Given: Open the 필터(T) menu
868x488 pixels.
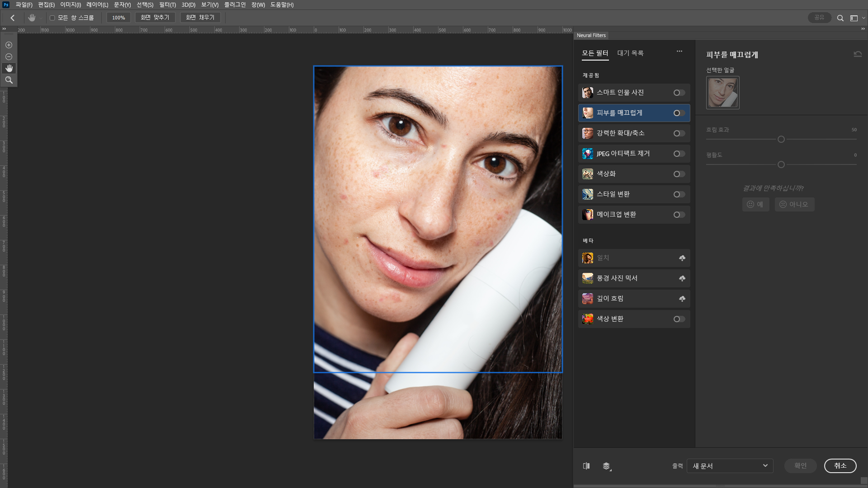Looking at the screenshot, I should 167,5.
